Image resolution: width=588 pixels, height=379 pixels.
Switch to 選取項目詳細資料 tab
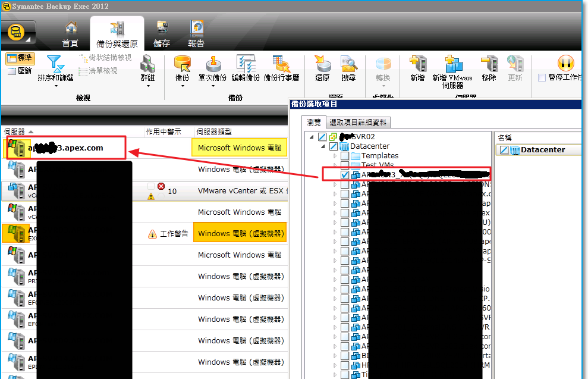click(x=358, y=123)
